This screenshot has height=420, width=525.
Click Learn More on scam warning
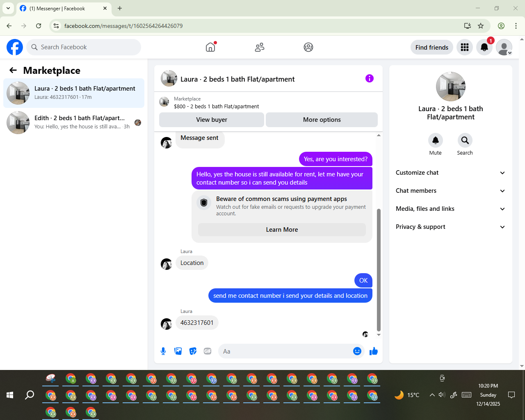point(282,230)
